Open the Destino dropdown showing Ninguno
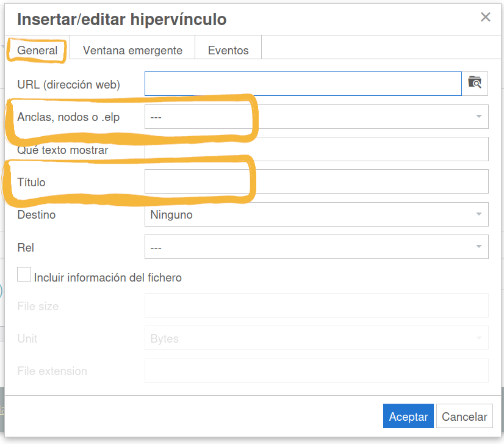The width and height of the screenshot is (504, 444). [x=316, y=214]
